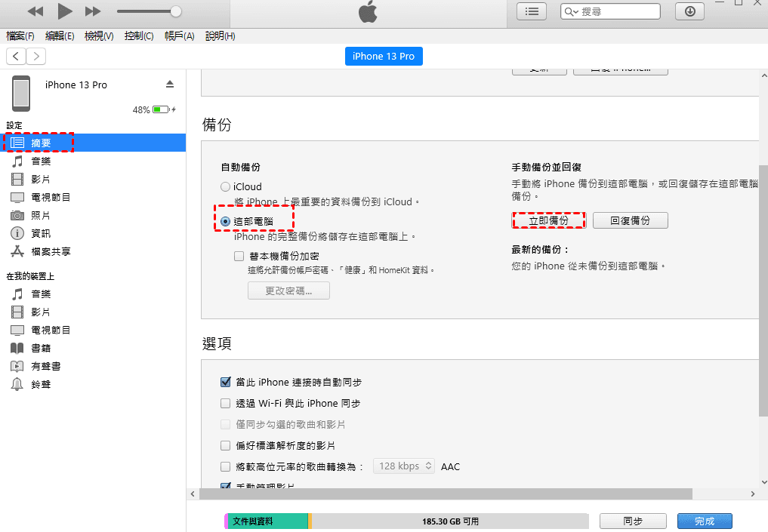768x532 pixels.
Task: Open the 128 kbps bitrate dropdown
Action: pyautogui.click(x=403, y=466)
